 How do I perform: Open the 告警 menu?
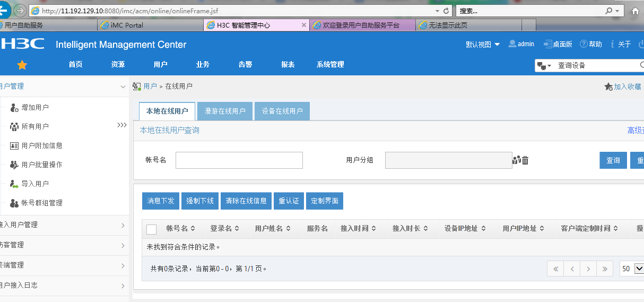coord(246,65)
